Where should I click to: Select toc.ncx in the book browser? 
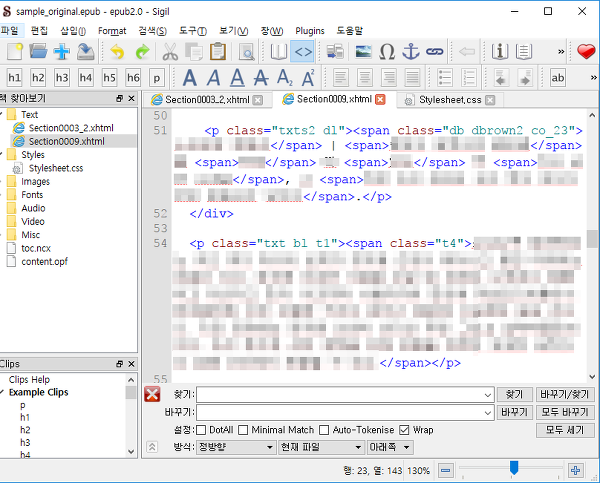click(36, 249)
